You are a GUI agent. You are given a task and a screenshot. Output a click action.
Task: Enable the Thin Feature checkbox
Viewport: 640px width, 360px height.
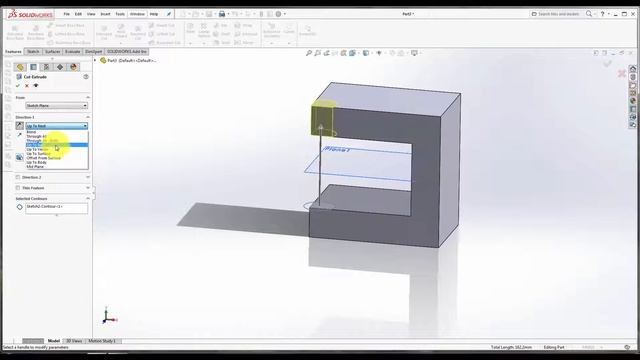click(18, 188)
